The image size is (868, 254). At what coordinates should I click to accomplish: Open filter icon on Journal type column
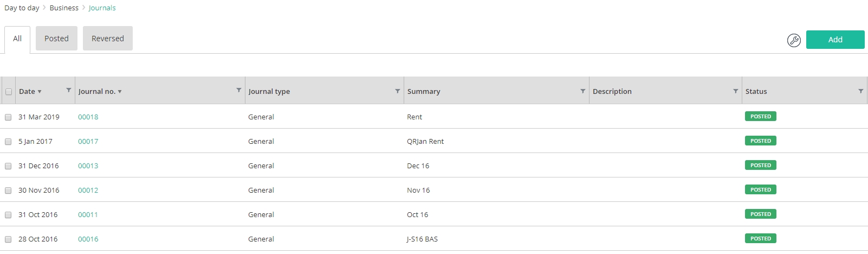(x=398, y=91)
